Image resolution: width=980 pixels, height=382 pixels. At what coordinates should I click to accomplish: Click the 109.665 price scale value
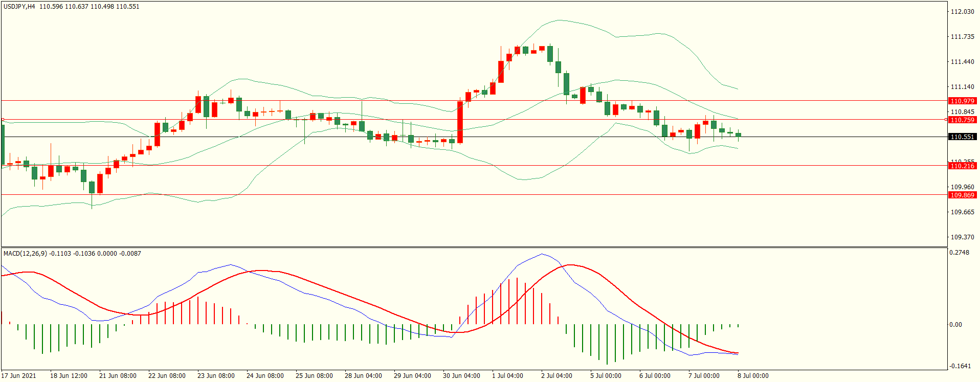click(x=962, y=212)
